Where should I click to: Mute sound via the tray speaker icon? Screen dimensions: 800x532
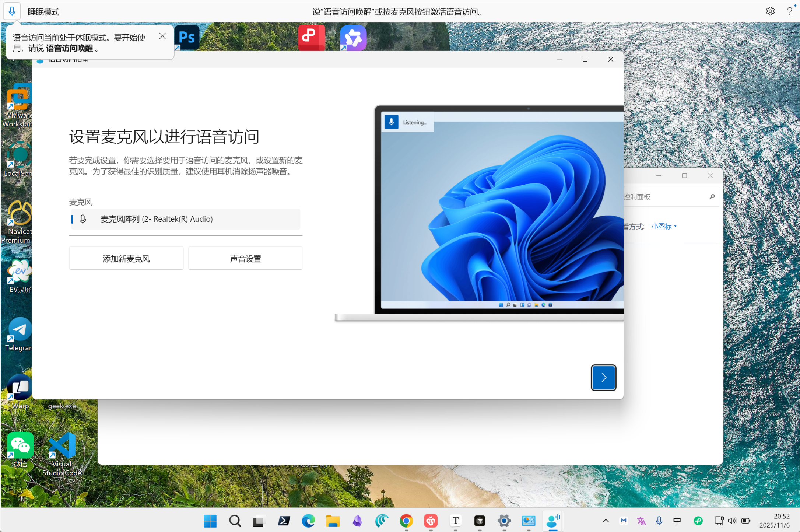click(732, 521)
